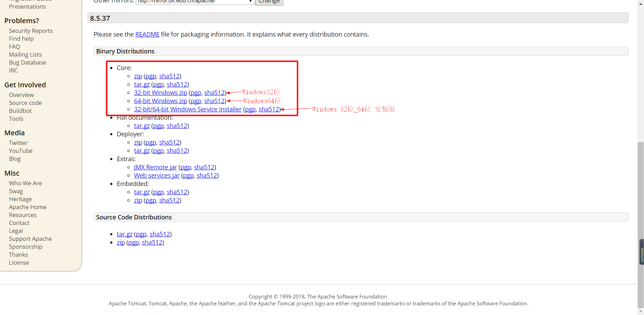Open sha512 for Windows Service Installer
Screen dimensions: 644x315
pyautogui.click(x=269, y=109)
